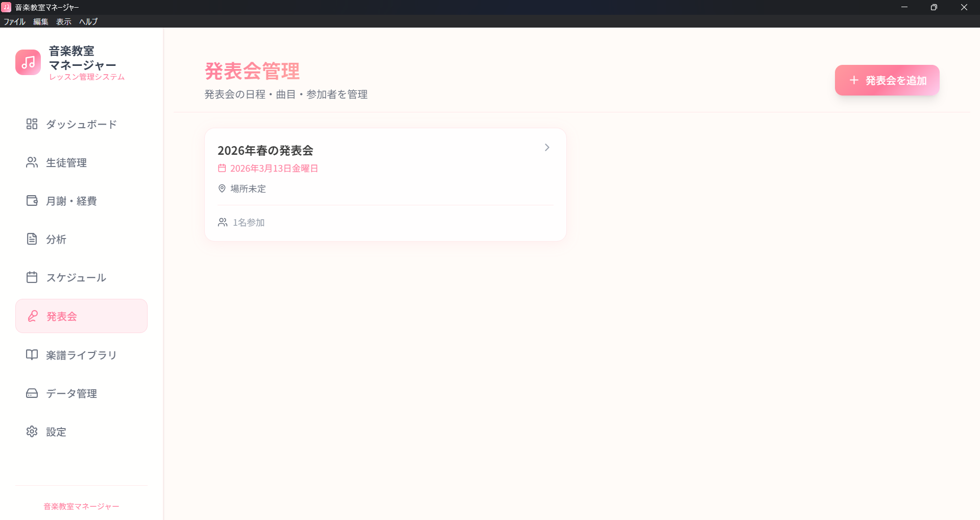Select the 生徒管理 people icon in sidebar
The width and height of the screenshot is (980, 520).
31,162
